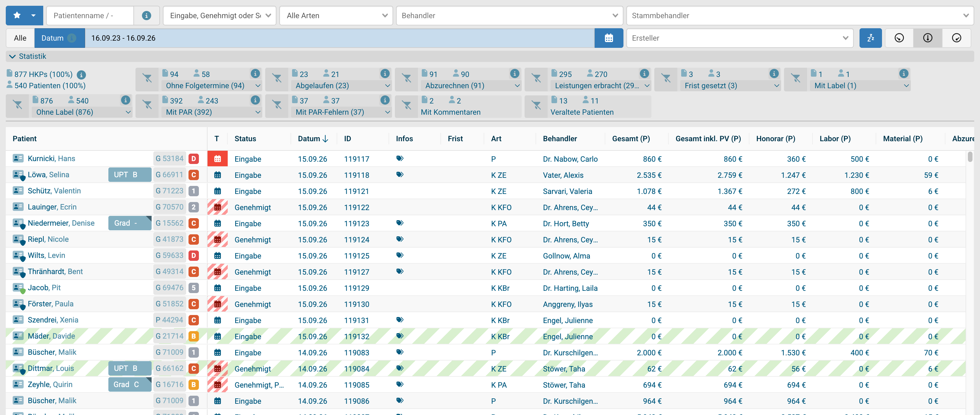Click the star favorites icon

[17, 15]
